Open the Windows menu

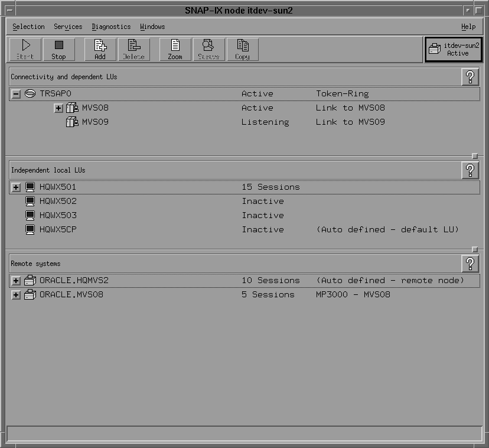point(152,27)
